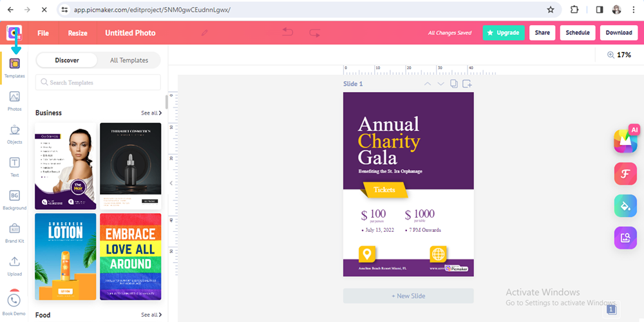Collapse the templates side panel

point(171,183)
